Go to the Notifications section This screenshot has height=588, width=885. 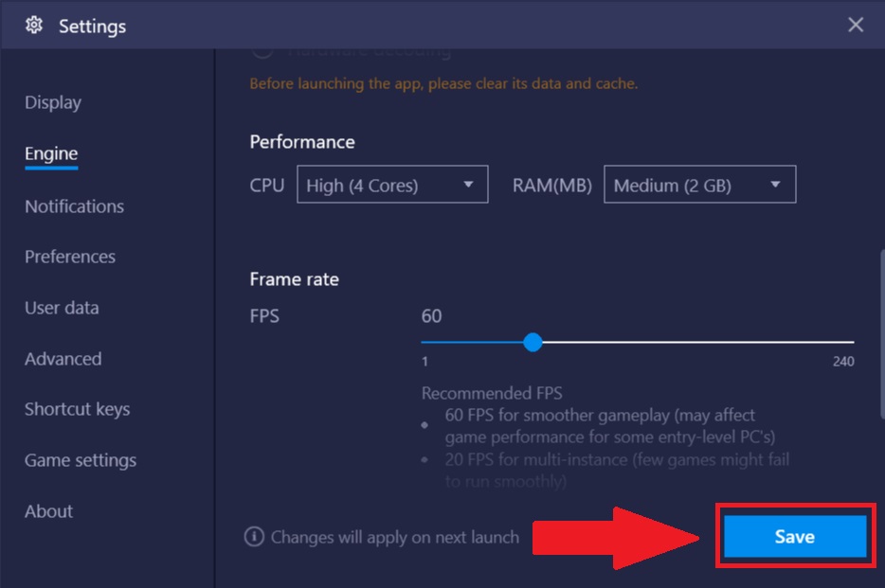coord(75,206)
